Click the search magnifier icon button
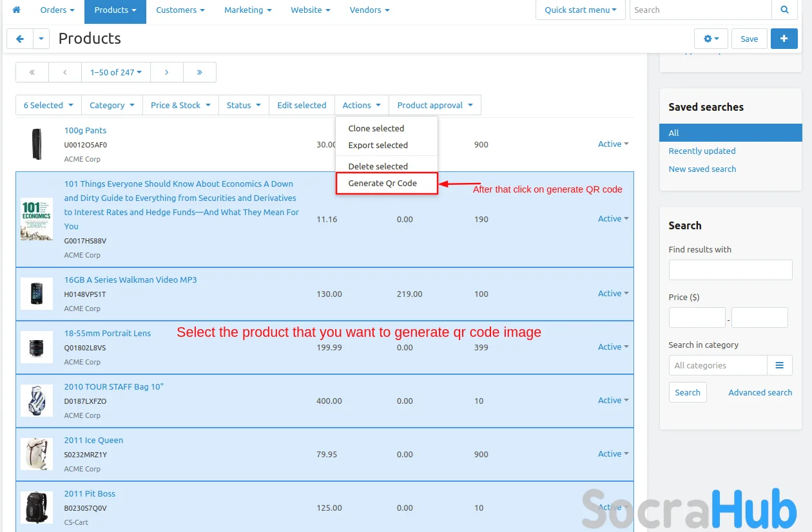 (784, 10)
